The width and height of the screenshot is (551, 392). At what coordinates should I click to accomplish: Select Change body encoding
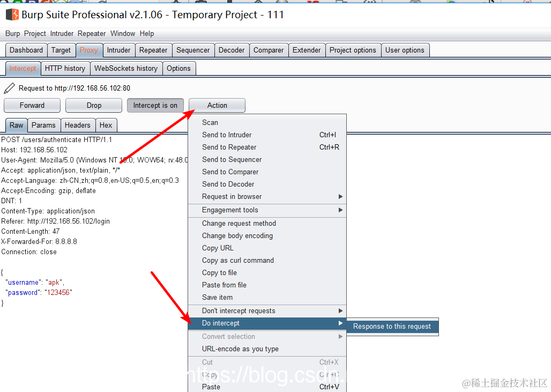(267, 236)
